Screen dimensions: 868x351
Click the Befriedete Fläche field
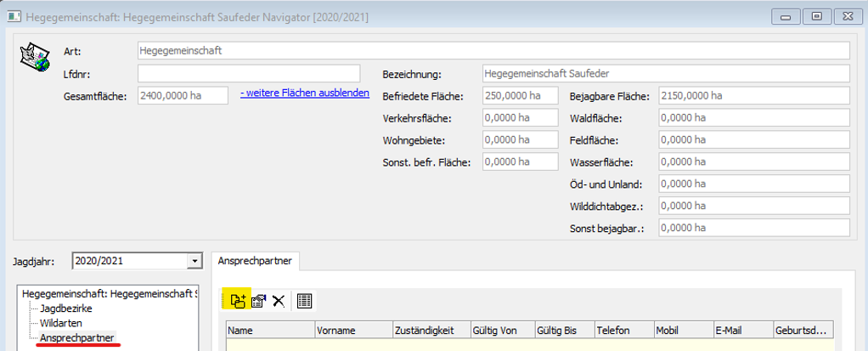(519, 96)
